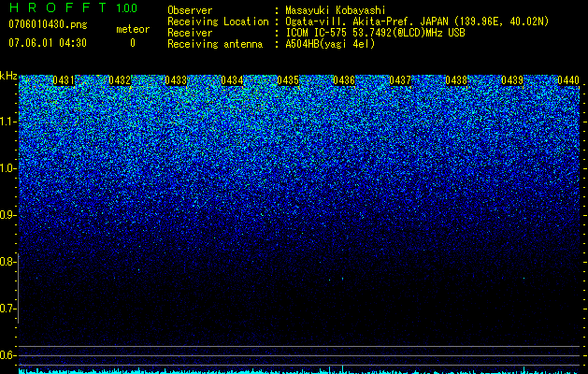This screenshot has width=588, height=374.
Task: Click the 0434 time marker
Action: pyautogui.click(x=232, y=80)
